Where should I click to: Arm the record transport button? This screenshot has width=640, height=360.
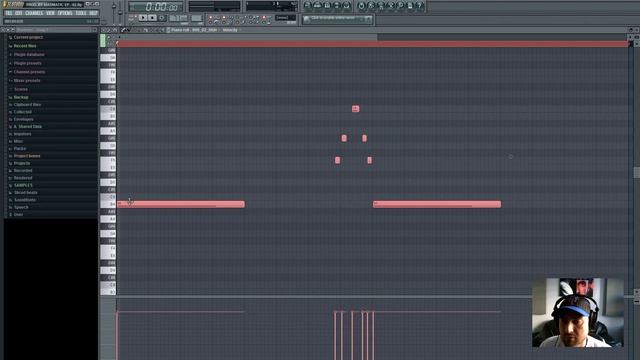pos(162,18)
